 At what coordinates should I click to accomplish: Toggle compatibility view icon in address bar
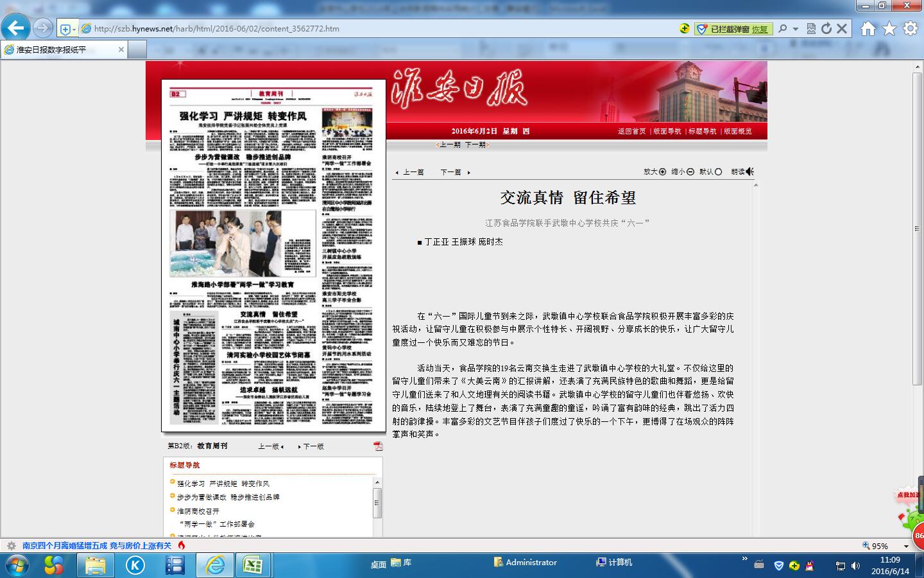[x=811, y=28]
